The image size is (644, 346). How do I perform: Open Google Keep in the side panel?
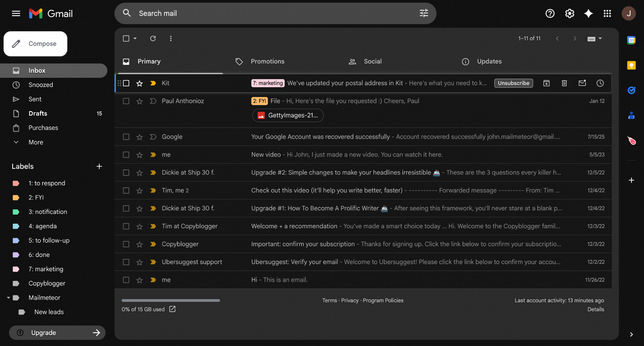tap(631, 65)
